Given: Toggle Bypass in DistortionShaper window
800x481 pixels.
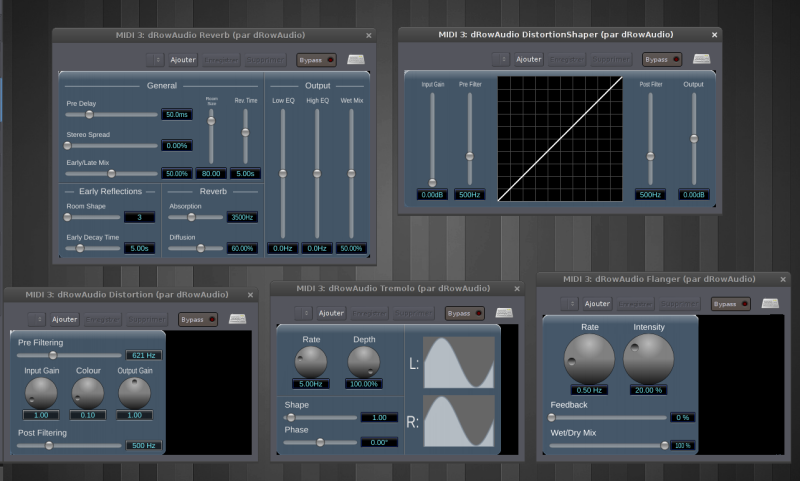Looking at the screenshot, I should click(x=662, y=59).
